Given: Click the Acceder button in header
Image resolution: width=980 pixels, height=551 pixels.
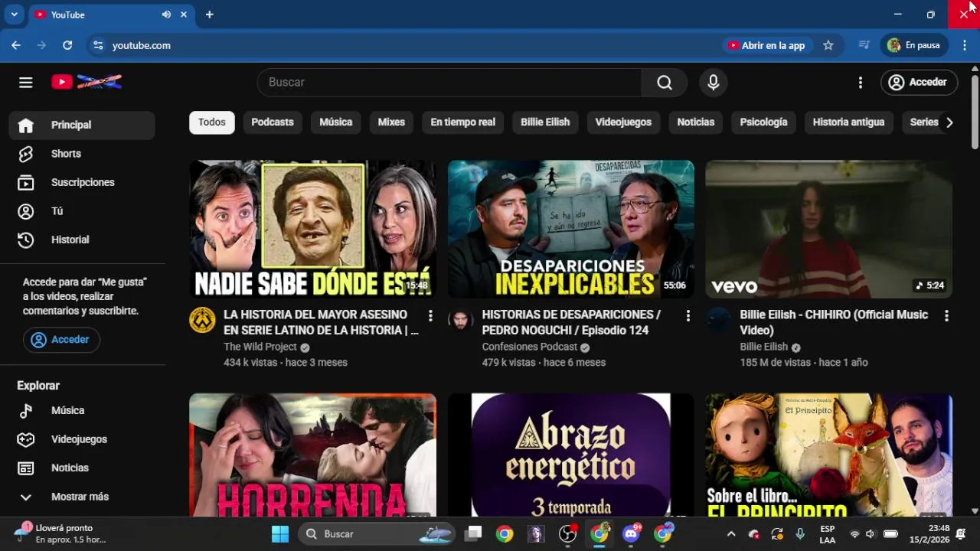Looking at the screenshot, I should coord(919,83).
